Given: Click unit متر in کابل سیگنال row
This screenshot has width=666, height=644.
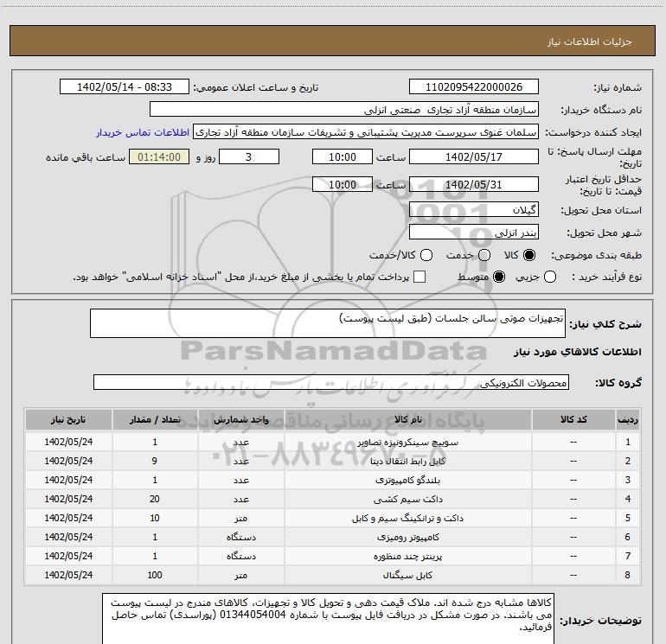Looking at the screenshot, I should (240, 576).
